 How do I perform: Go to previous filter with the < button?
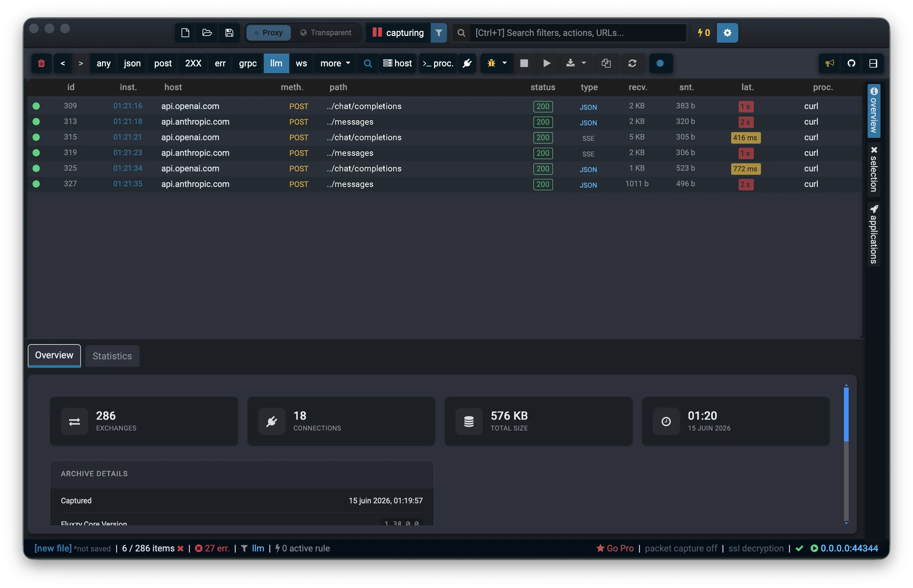tap(63, 63)
